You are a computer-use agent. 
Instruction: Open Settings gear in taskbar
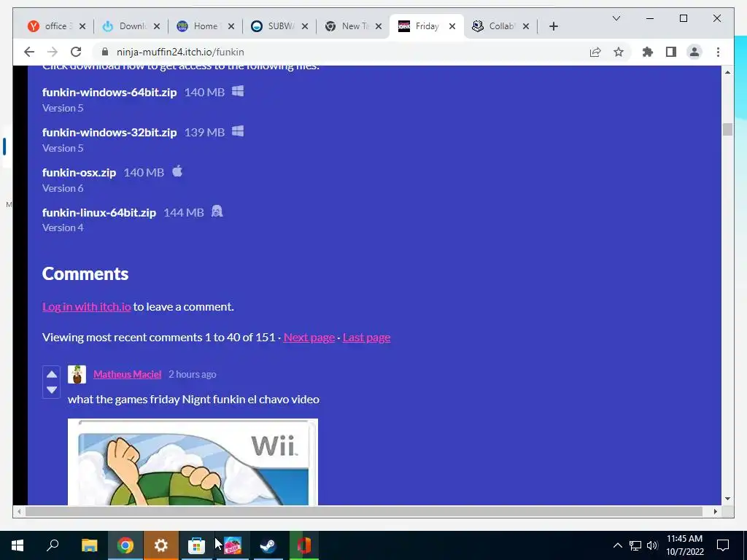161,545
